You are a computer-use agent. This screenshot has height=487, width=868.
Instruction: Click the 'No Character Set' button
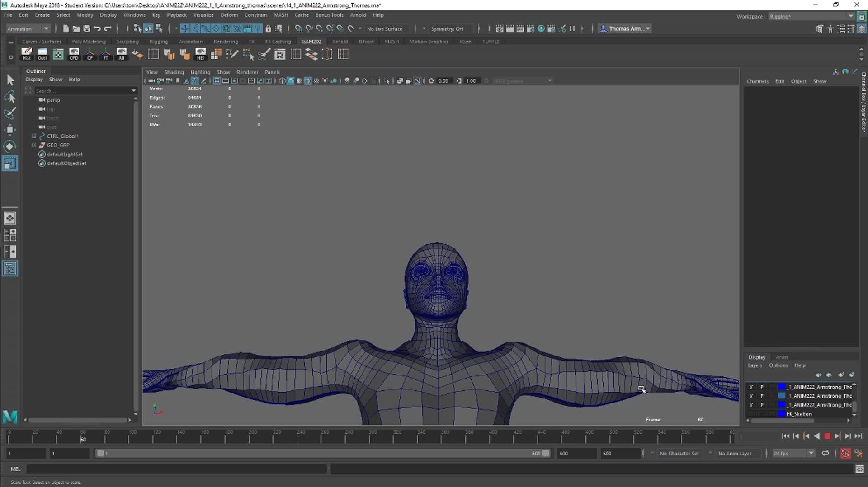coord(679,453)
